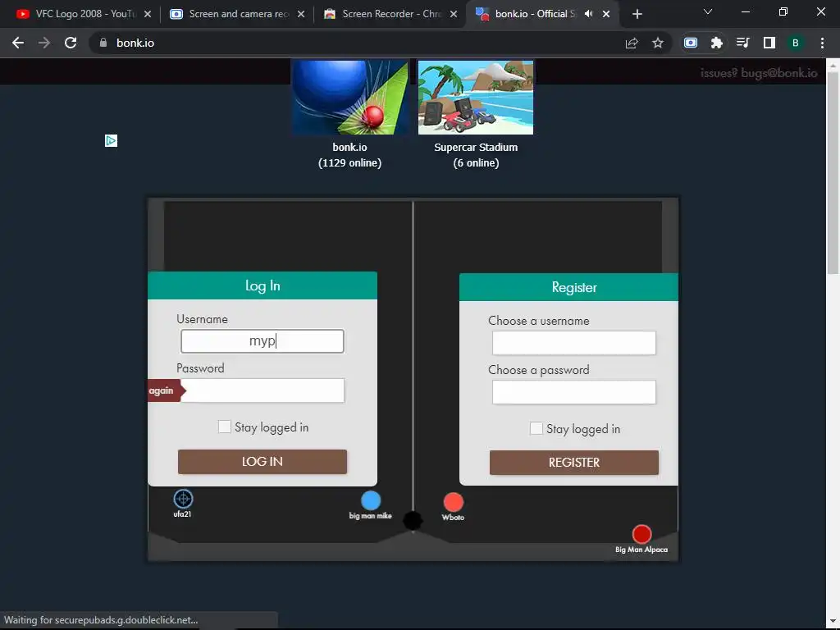This screenshot has width=840, height=630.
Task: Focus the login Password field
Action: (262, 390)
